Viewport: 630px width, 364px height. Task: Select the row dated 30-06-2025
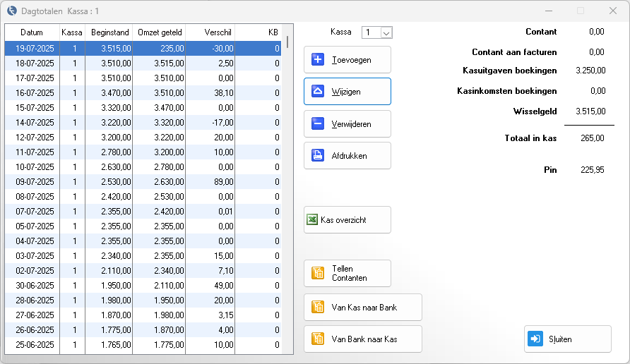click(x=143, y=286)
